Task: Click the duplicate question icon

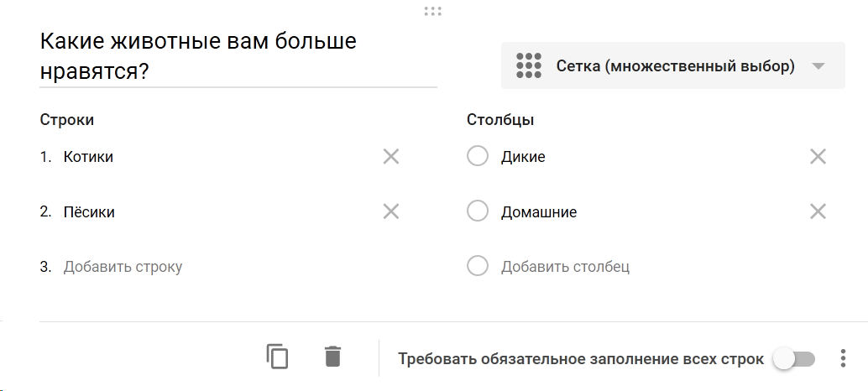Action: tap(277, 357)
